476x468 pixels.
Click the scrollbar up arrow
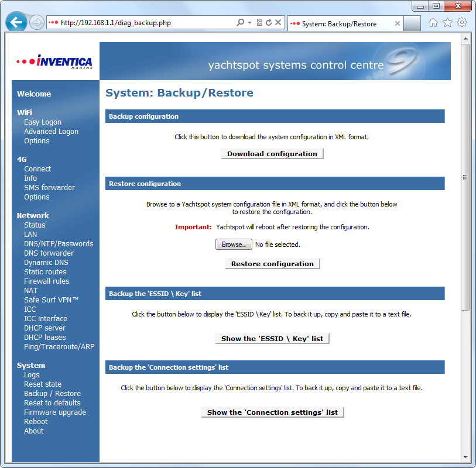465,39
